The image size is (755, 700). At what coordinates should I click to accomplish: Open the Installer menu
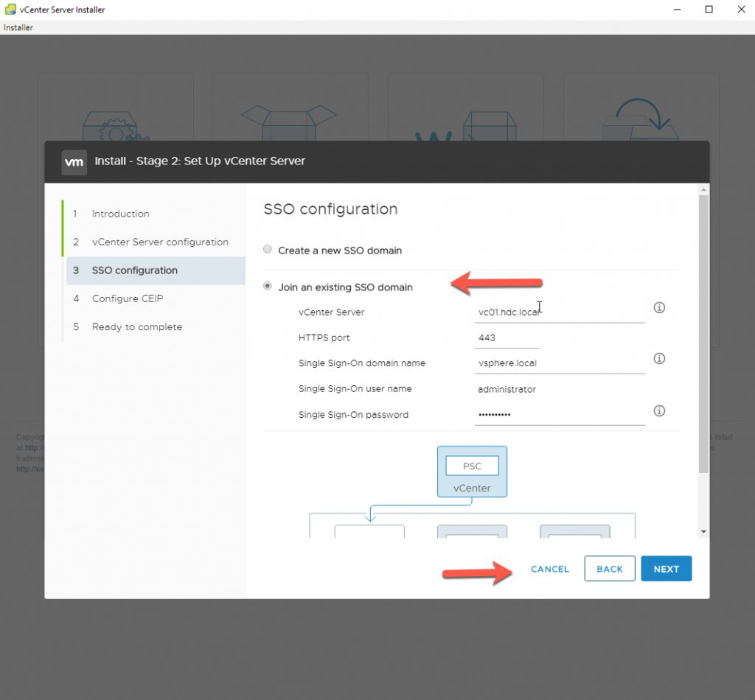(x=18, y=27)
